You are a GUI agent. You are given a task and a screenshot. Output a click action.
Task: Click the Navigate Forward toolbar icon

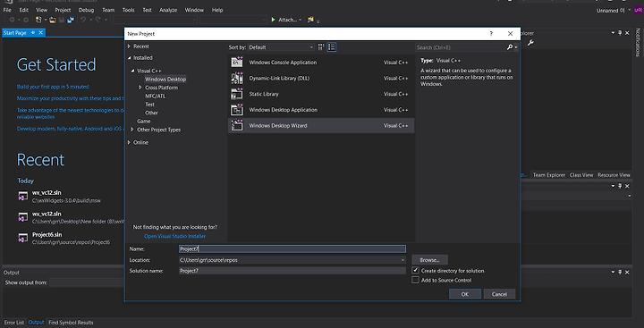pyautogui.click(x=25, y=20)
